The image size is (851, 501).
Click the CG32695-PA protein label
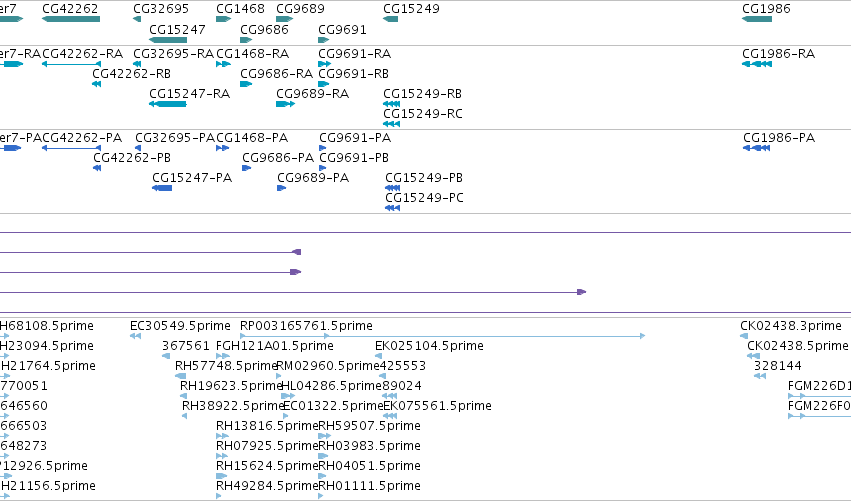pyautogui.click(x=175, y=138)
